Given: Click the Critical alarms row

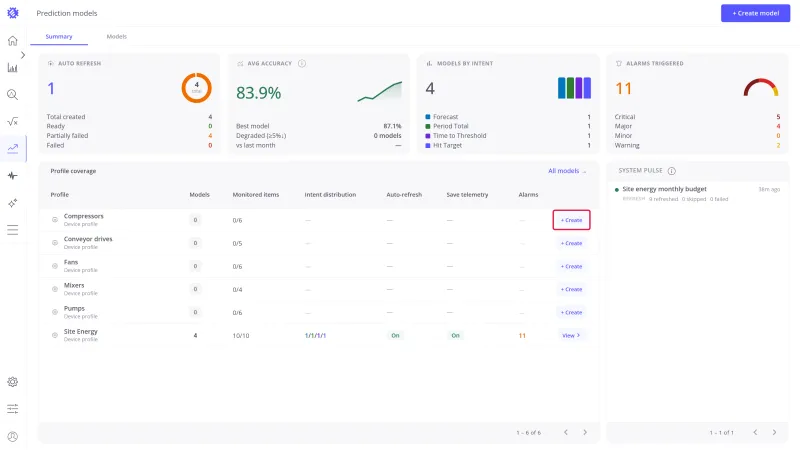Looking at the screenshot, I should (697, 117).
